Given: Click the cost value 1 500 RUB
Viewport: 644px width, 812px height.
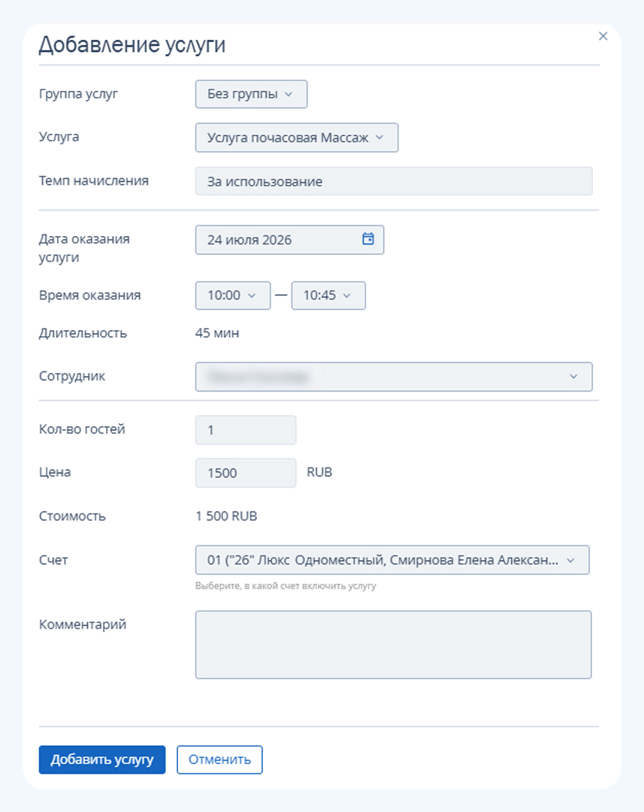Looking at the screenshot, I should click(x=226, y=517).
